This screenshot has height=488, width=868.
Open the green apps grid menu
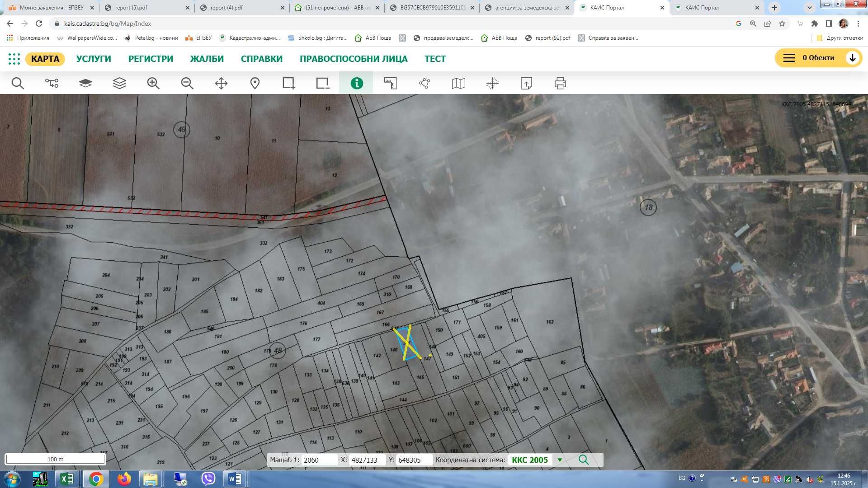[14, 59]
